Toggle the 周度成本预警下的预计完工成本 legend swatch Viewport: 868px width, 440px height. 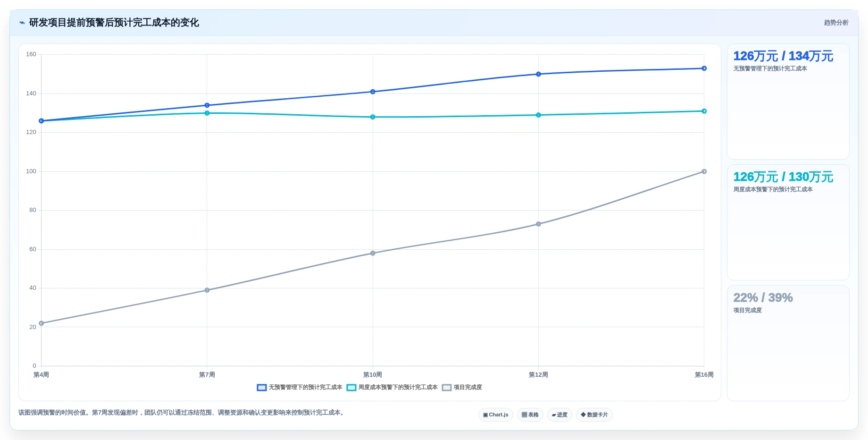351,388
